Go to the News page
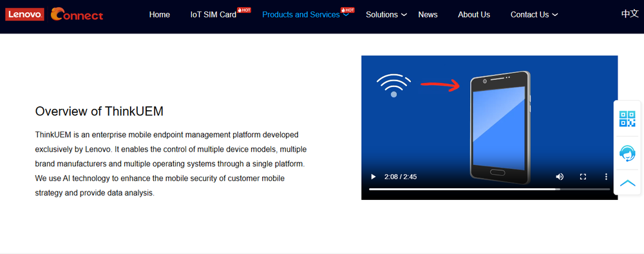Screen dimensions: 644x254 click(428, 15)
